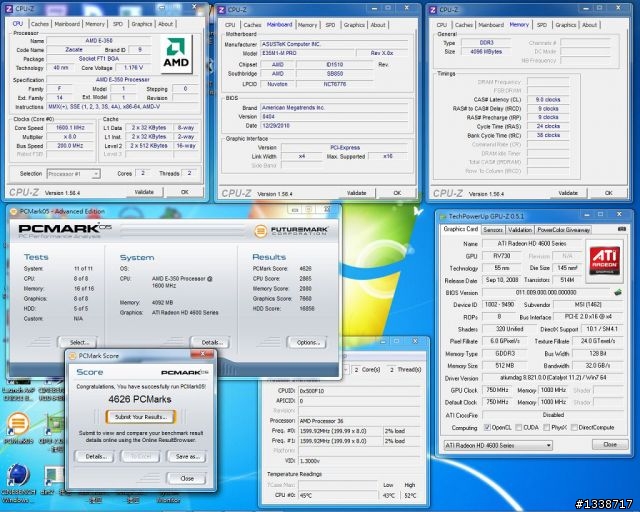Open the Cinebench globe desktop icon
Image resolution: width=640 pixels, height=512 pixels.
[18, 476]
